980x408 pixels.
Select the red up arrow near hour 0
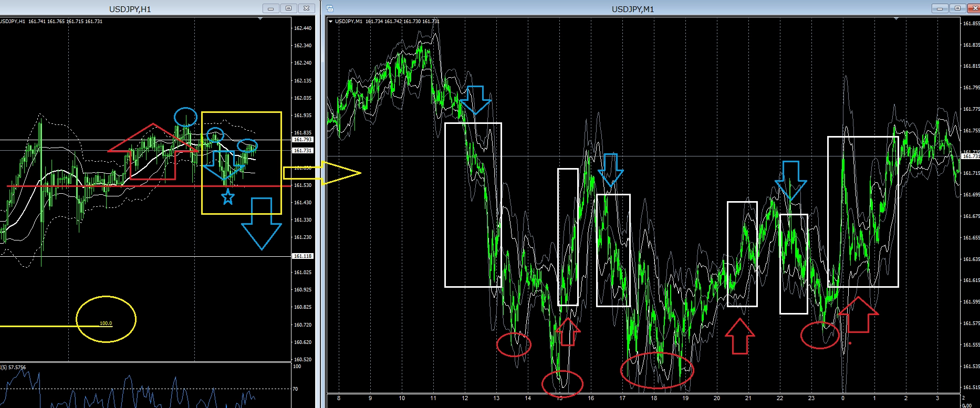858,315
